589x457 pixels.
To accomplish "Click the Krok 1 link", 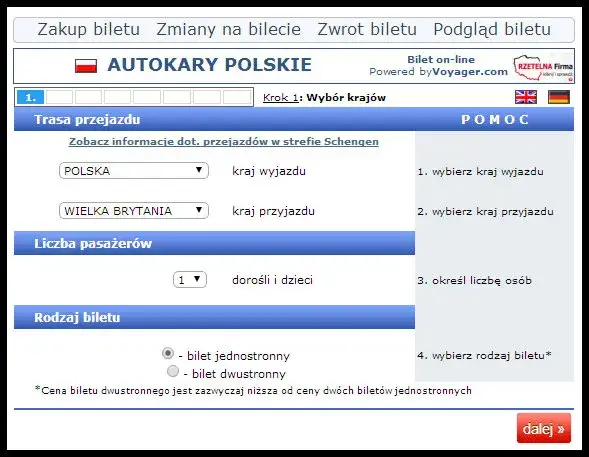I will [281, 98].
